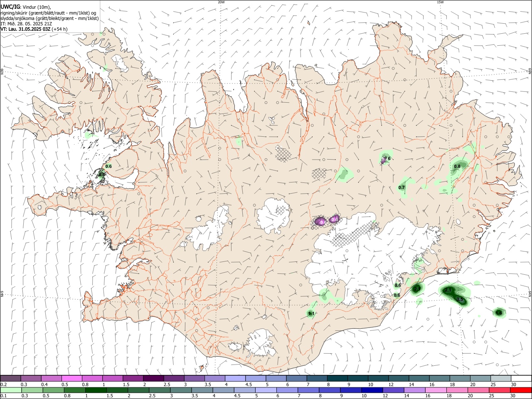Click the "VT: Lau. 31.05.2025 03Z" valid time
Image resolution: width=532 pixels, height=399 pixels.
[x=25, y=29]
